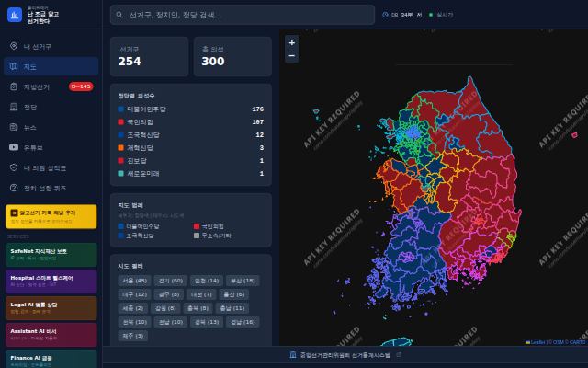
Task: Click the search field for 선거구, 정치인, 정당
Action: click(x=243, y=15)
